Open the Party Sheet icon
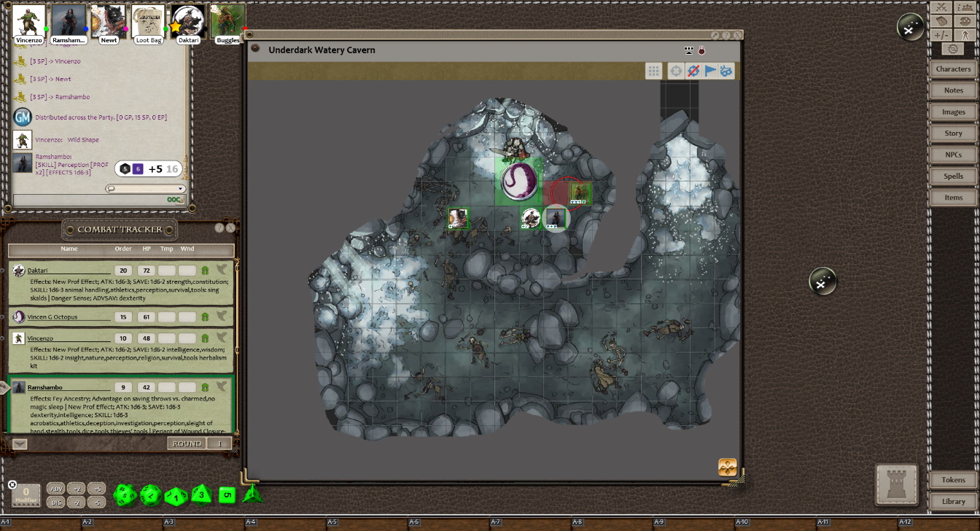Viewport: 980px width, 531px height. point(965,7)
